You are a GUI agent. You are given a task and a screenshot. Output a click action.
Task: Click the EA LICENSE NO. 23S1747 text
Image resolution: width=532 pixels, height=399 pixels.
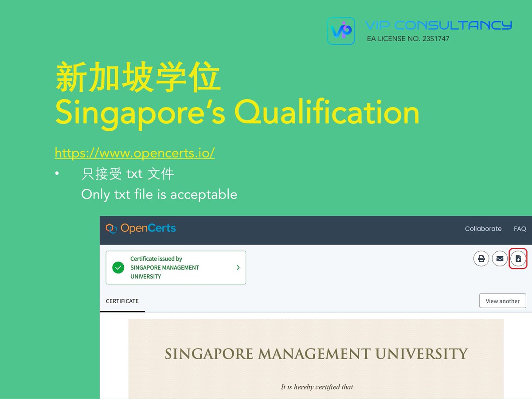tap(408, 39)
